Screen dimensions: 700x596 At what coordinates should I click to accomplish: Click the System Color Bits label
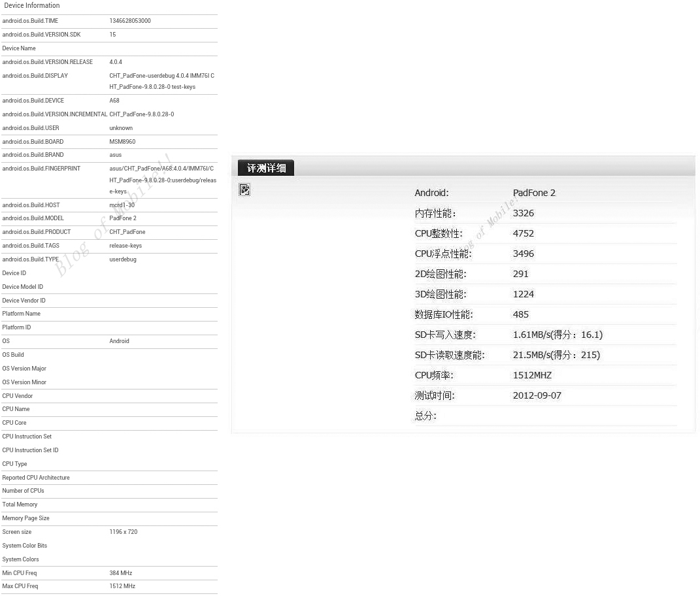click(25, 546)
